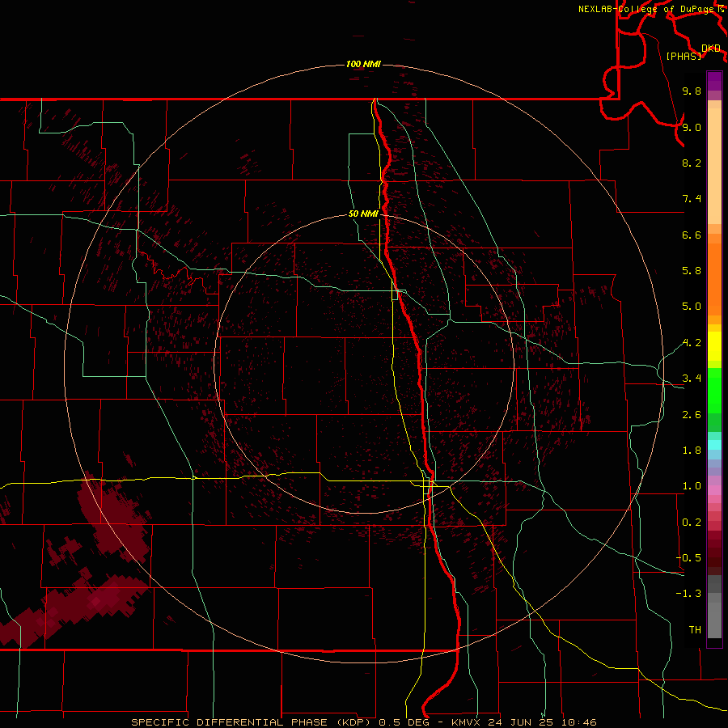Click the DKD product label
This screenshot has height=728, width=728.
pos(711,48)
